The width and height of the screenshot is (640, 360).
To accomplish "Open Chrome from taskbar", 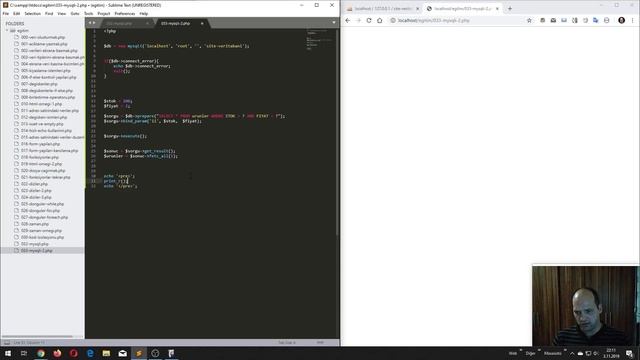I will pos(41,353).
